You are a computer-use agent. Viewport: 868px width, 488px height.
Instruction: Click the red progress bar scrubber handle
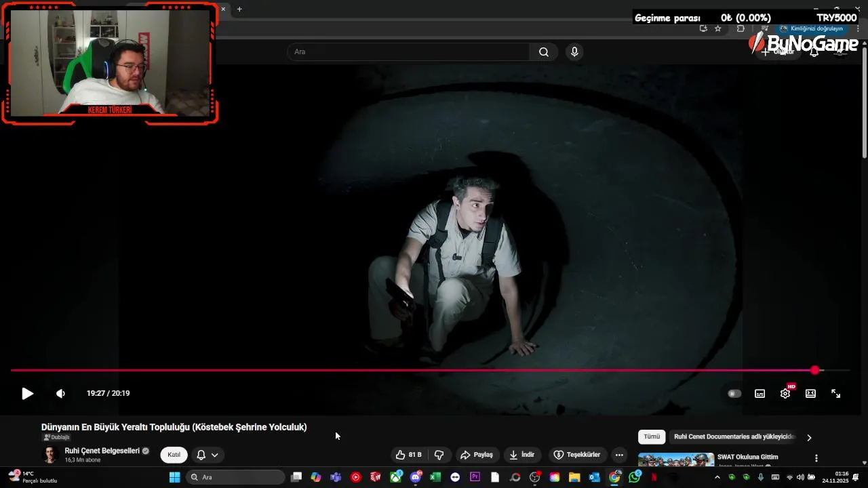(x=815, y=370)
